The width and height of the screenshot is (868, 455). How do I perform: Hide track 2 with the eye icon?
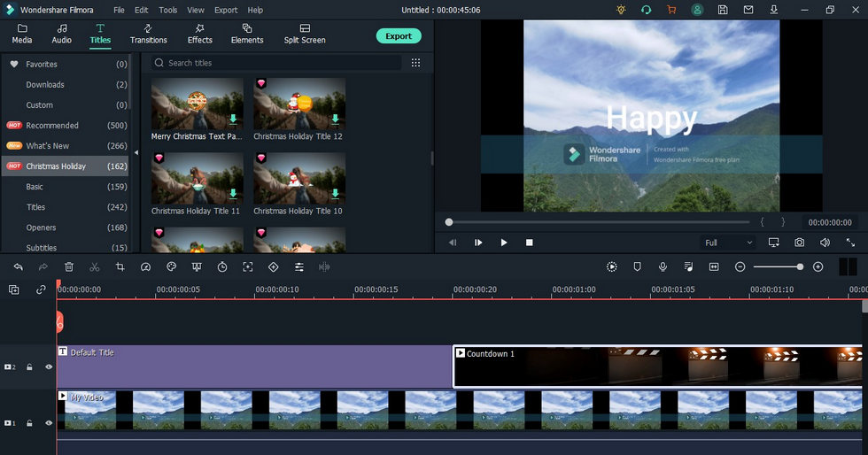point(49,366)
